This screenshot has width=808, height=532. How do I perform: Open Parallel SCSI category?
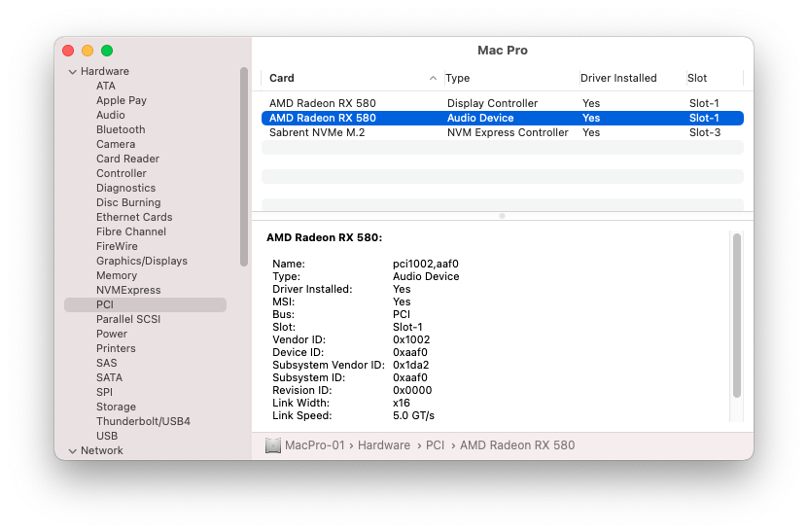point(128,320)
